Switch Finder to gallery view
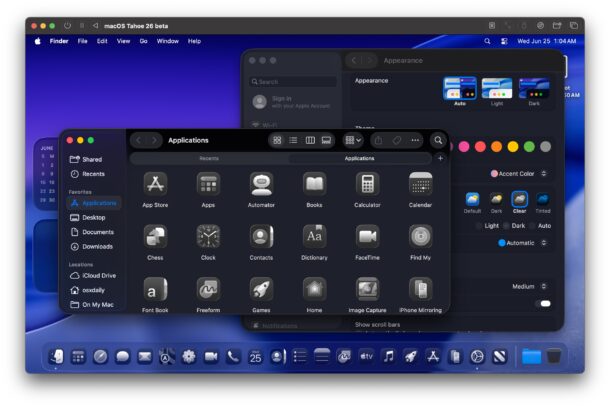This screenshot has width=610, height=407. click(326, 140)
